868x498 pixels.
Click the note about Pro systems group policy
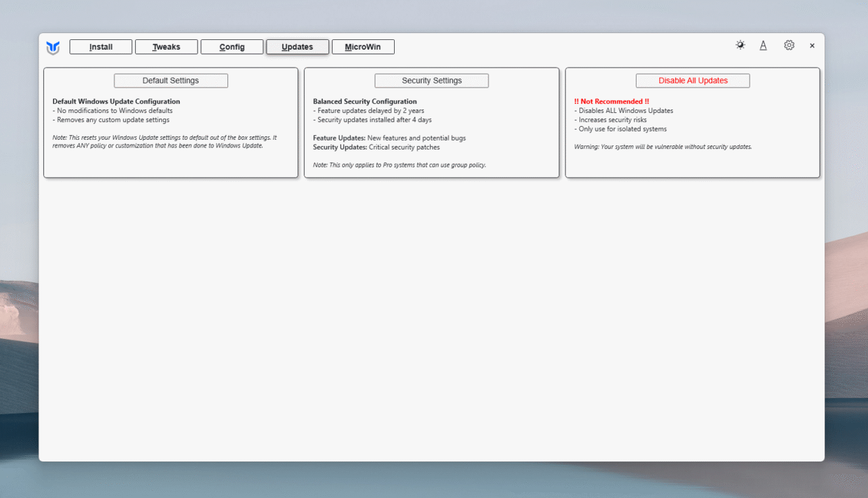coord(400,165)
